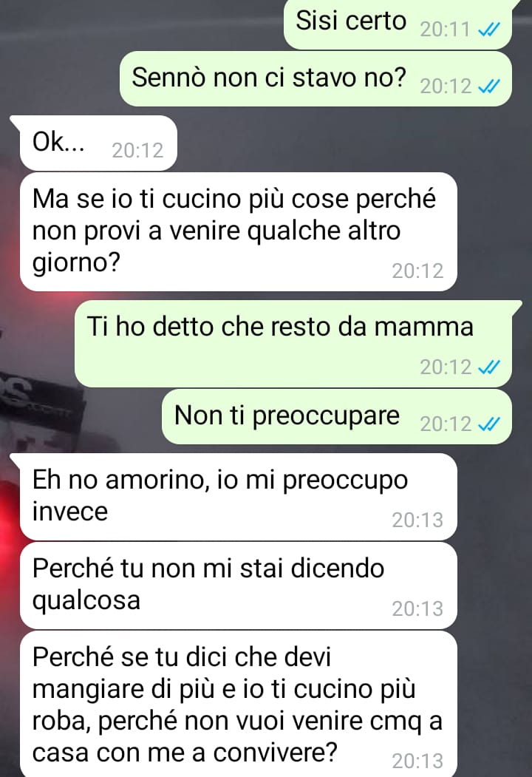Click the 20:11 timestamp on 'Sisi certo'
Screen dimensions: 532x777
point(445,30)
